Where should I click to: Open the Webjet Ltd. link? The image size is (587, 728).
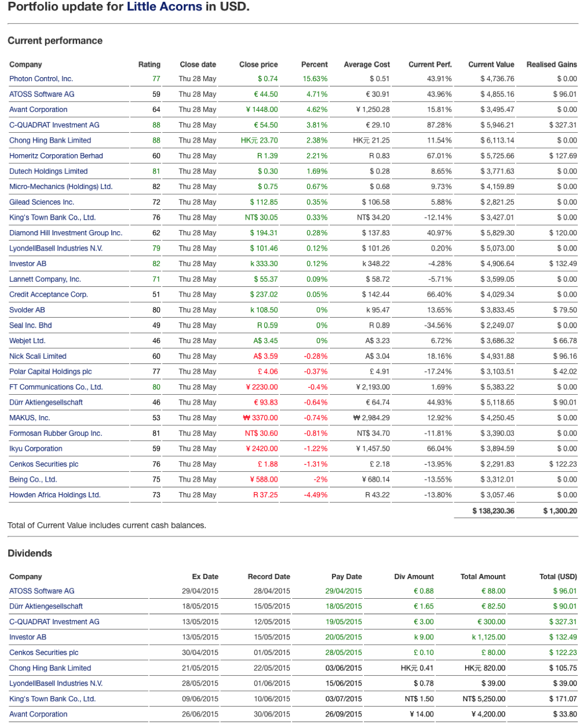[27, 341]
